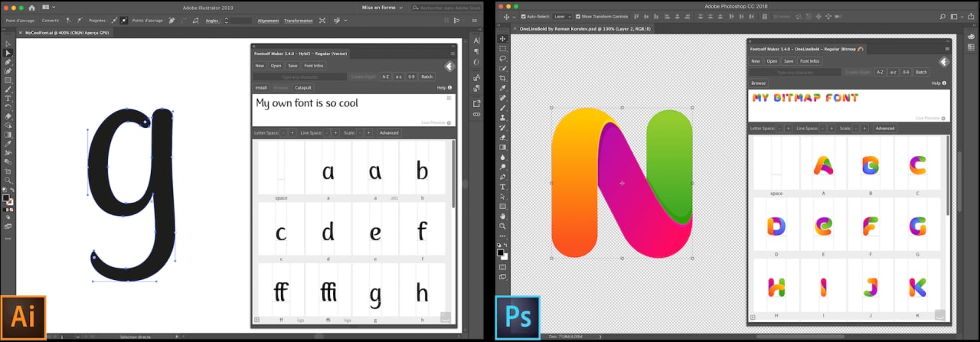Select the Rectangle tool in Illustrator toolbar
980x342 pixels.
coord(8,80)
